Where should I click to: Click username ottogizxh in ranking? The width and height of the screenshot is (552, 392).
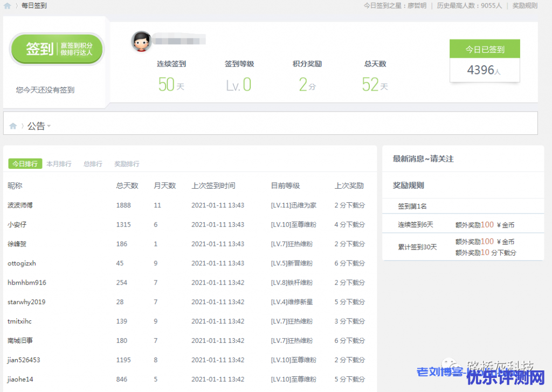pos(22,264)
